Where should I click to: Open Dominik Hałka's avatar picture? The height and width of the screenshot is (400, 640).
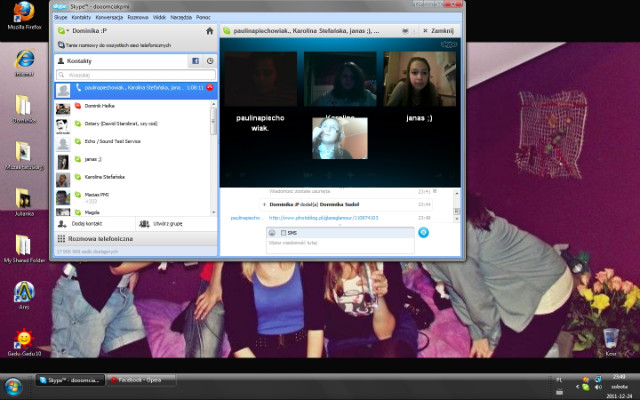[x=63, y=108]
